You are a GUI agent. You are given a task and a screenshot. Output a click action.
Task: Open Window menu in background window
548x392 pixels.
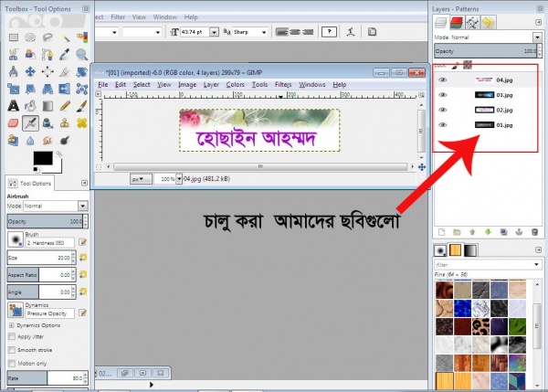point(165,17)
